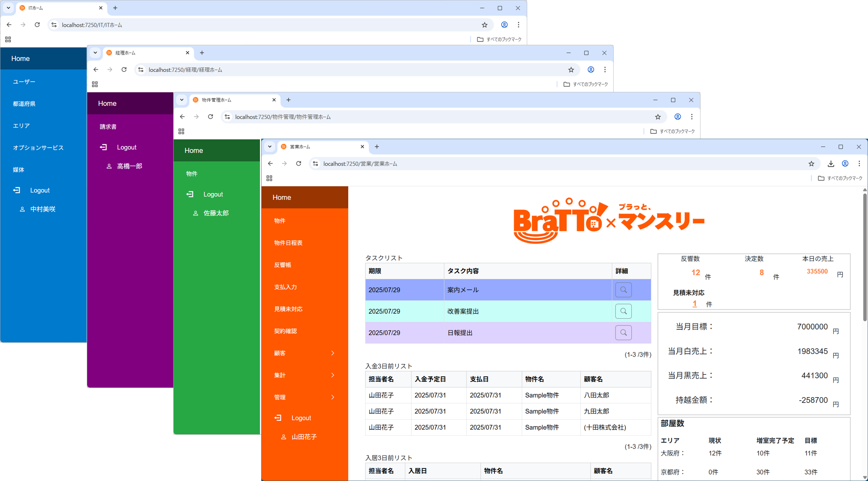Open 請求書 in the purple sidebar

pyautogui.click(x=108, y=127)
